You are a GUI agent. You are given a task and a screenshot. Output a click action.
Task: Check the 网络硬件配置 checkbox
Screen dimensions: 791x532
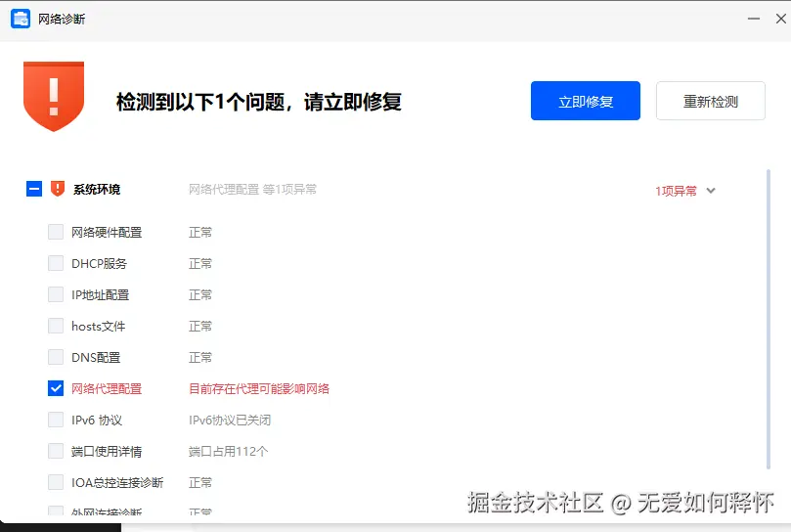click(x=56, y=232)
